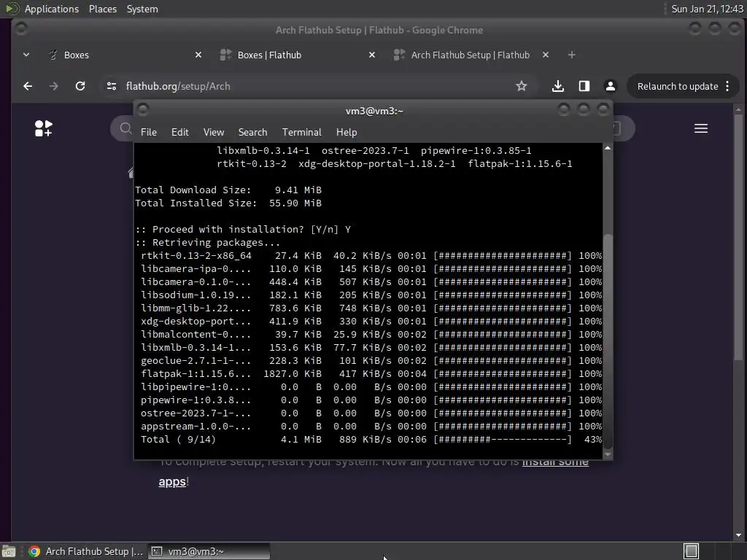This screenshot has width=747, height=560.
Task: Open the terminal Help menu
Action: pos(347,133)
